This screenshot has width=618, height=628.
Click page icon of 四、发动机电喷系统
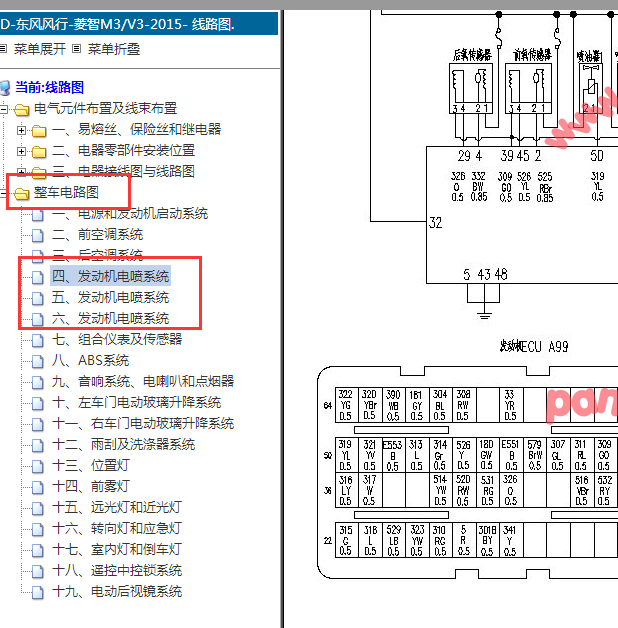[x=38, y=277]
